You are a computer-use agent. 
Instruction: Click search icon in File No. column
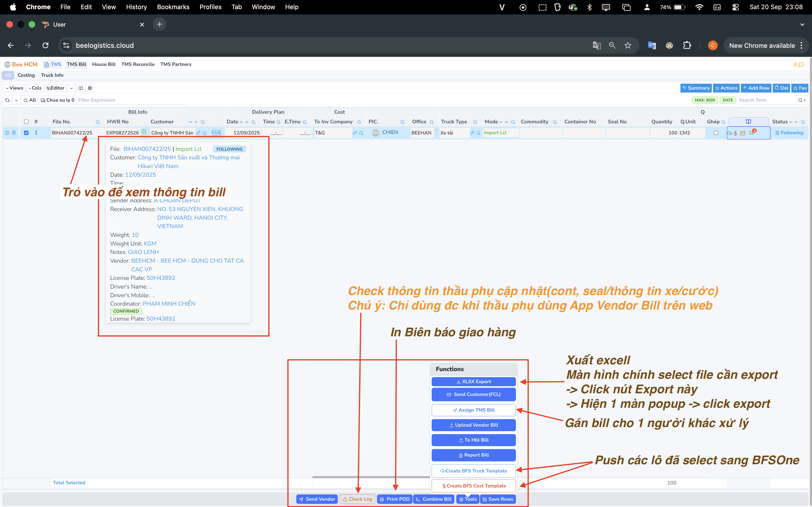coord(97,122)
